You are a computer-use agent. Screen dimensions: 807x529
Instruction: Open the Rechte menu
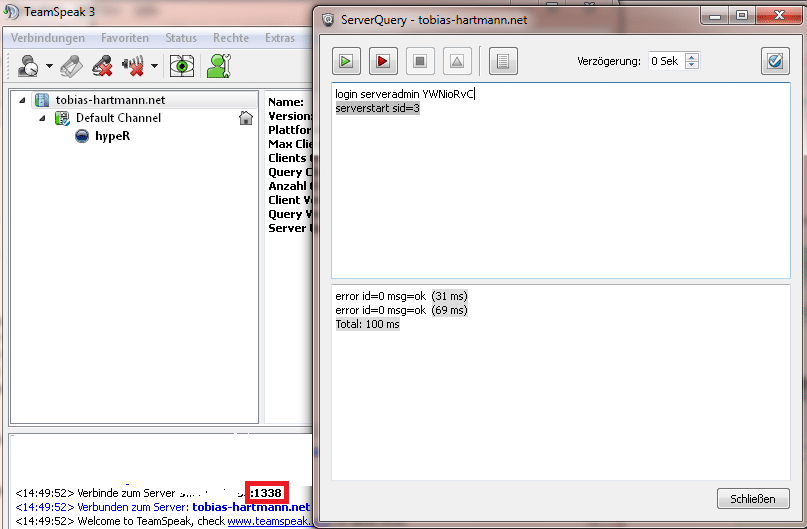[x=231, y=38]
